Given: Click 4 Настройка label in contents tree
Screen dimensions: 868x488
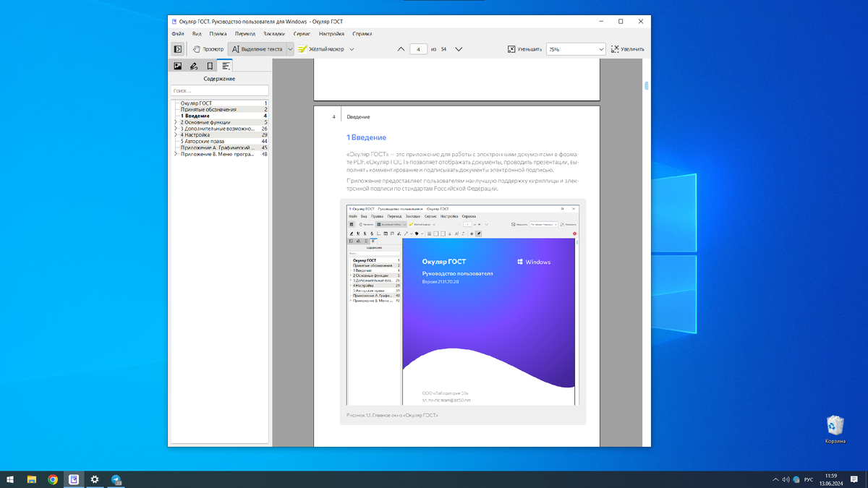Looking at the screenshot, I should pos(195,135).
